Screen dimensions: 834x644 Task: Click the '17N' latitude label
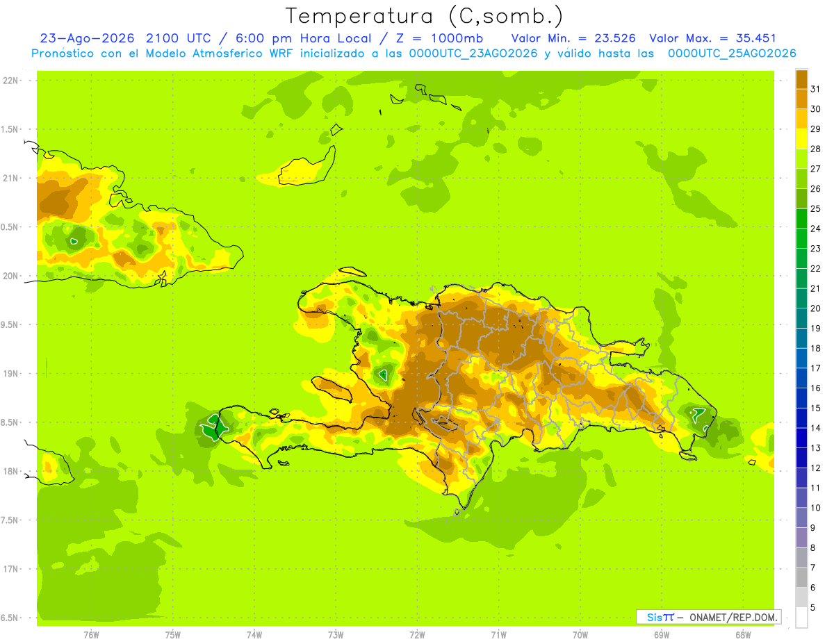click(11, 569)
